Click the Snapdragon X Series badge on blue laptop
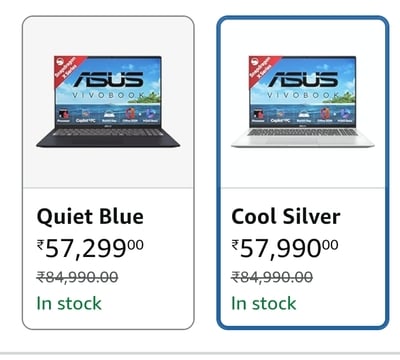Image resolution: width=400 pixels, height=360 pixels. [68, 69]
